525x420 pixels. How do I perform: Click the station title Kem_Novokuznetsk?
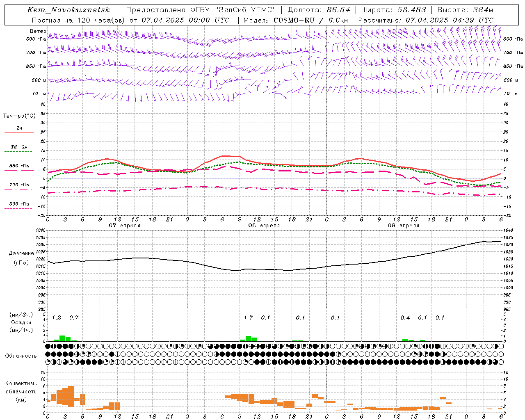coord(68,10)
